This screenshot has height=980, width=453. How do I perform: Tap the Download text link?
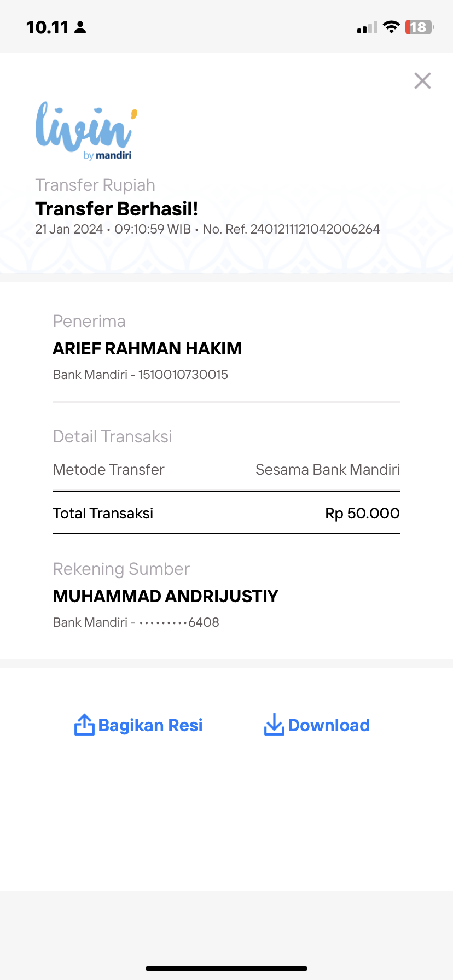tap(329, 725)
